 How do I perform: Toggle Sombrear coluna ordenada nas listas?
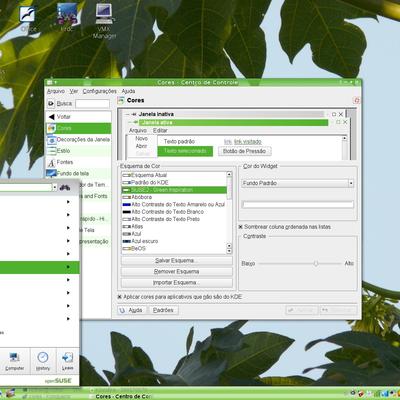pos(241,227)
